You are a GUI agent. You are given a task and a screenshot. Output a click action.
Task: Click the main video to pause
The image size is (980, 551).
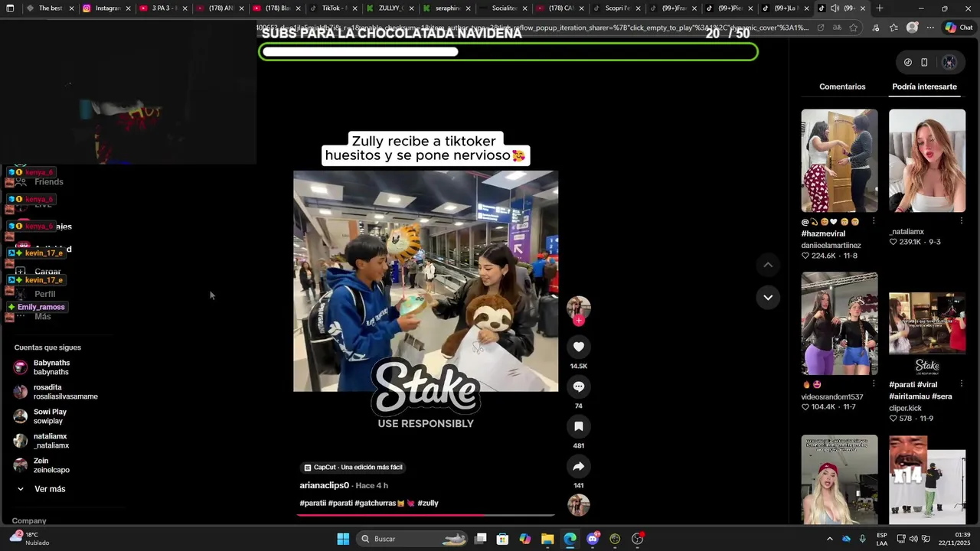426,281
